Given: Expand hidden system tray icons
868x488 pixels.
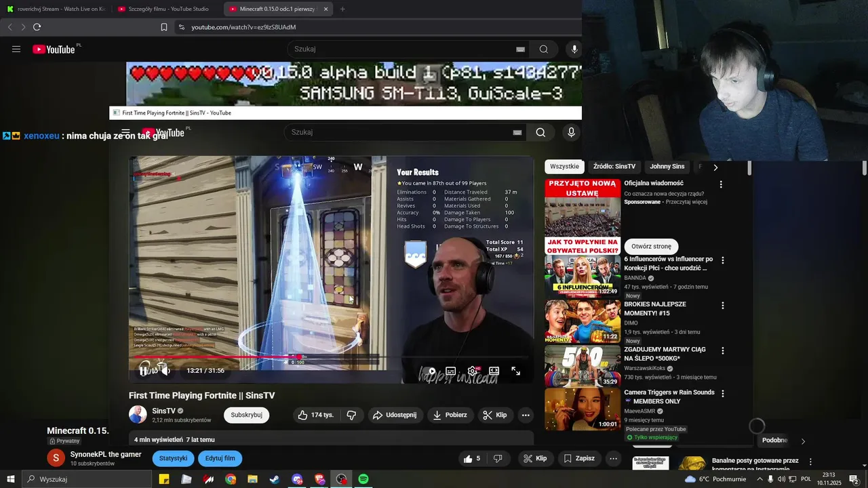Looking at the screenshot, I should 759,479.
